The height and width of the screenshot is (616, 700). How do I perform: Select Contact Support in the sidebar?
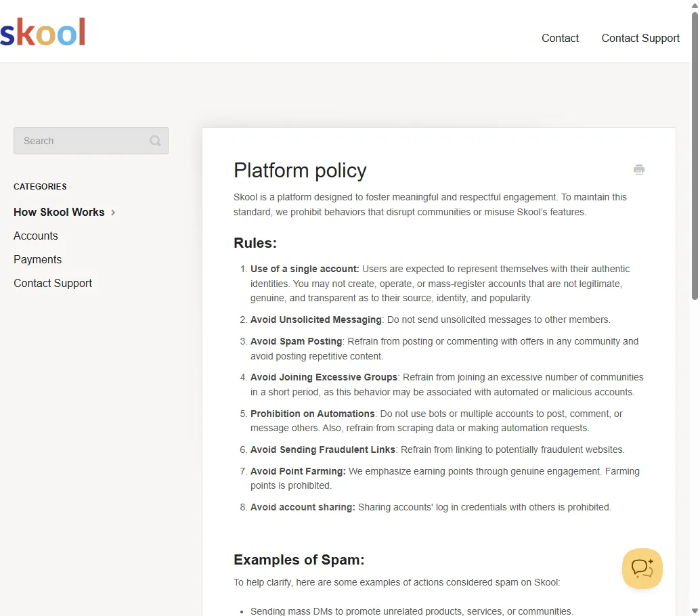click(53, 283)
